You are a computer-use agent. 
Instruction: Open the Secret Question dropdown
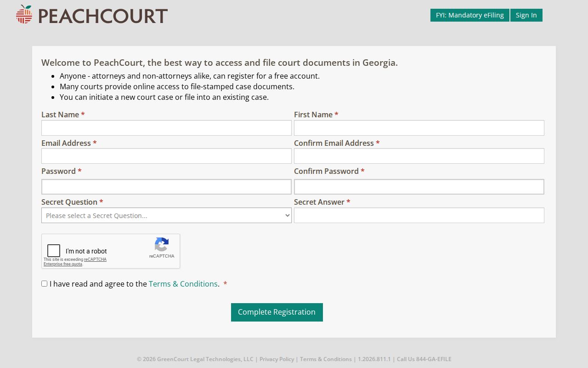coord(166,215)
